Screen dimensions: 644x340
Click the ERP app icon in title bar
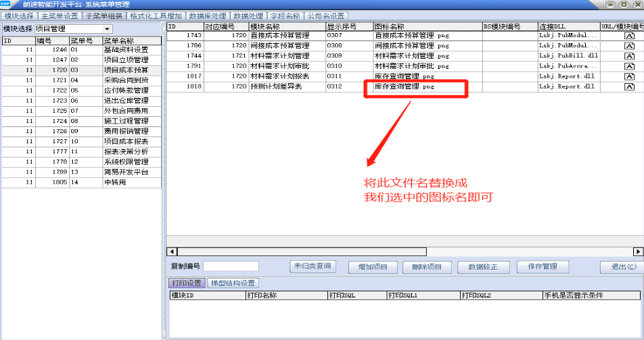pyautogui.click(x=7, y=5)
